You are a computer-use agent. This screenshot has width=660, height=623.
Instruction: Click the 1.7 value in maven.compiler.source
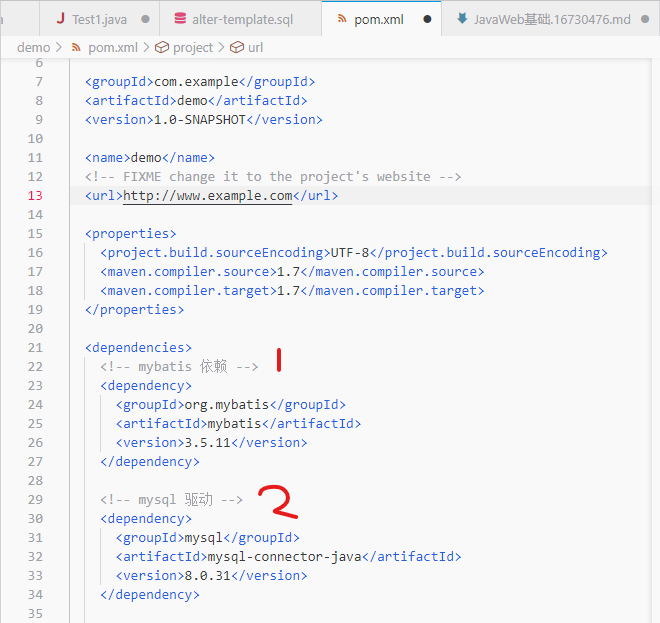pos(288,272)
